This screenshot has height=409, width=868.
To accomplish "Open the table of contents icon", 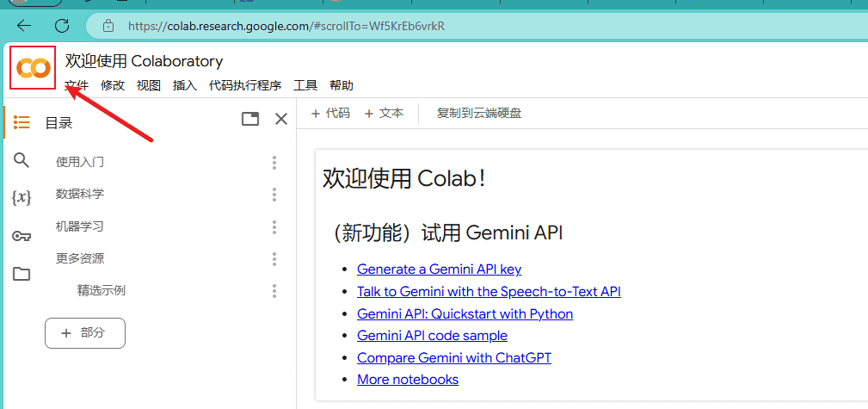I will tap(22, 122).
